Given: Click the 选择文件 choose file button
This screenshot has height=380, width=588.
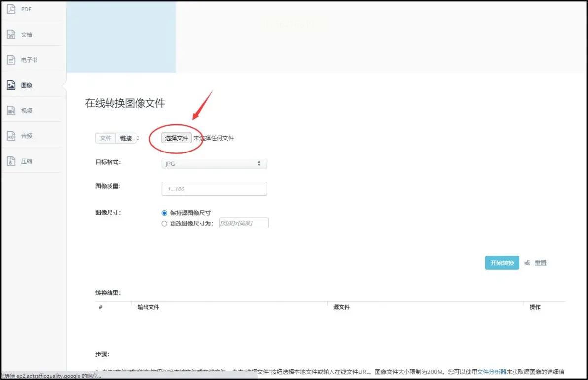Looking at the screenshot, I should [177, 138].
